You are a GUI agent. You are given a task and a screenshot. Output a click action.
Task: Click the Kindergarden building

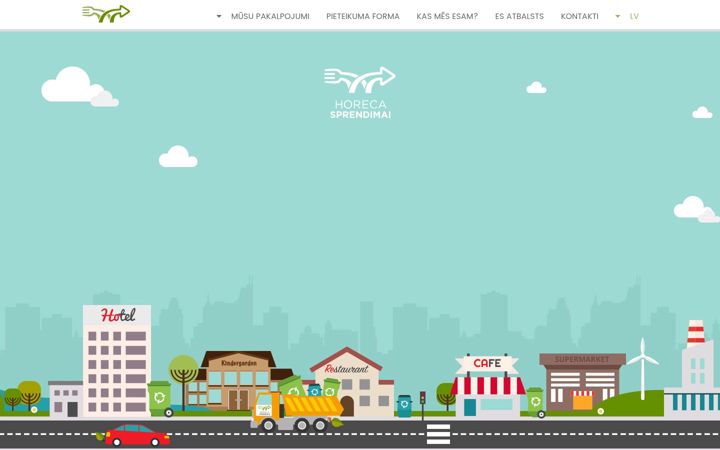(238, 380)
